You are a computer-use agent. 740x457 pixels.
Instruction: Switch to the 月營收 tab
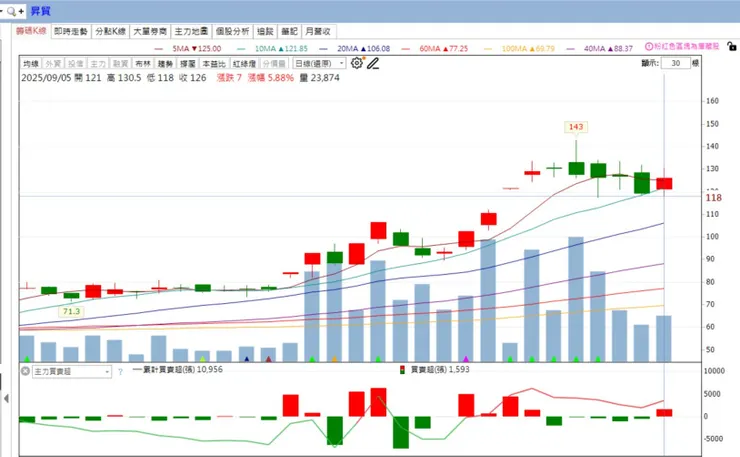318,31
